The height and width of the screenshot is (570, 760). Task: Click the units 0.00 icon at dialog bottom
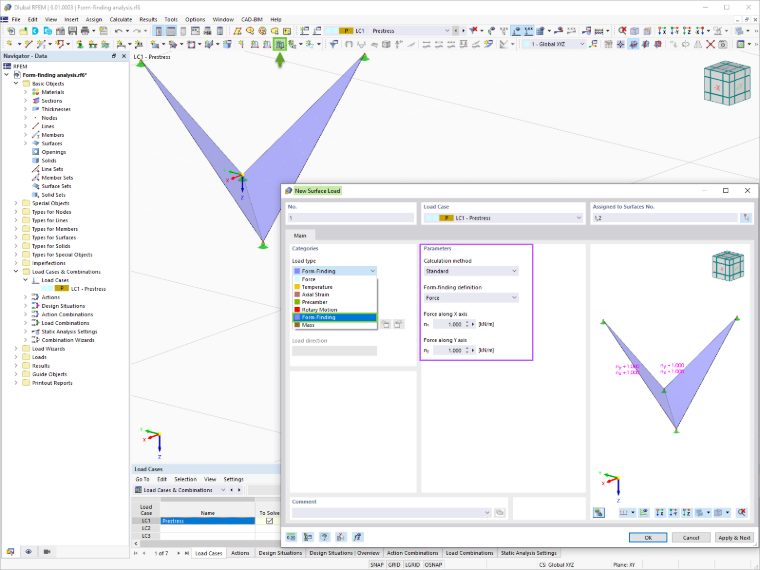291,537
